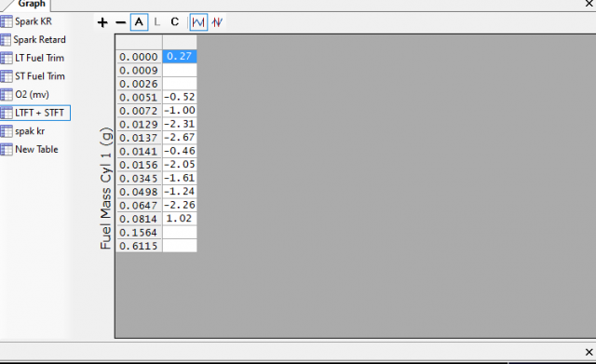Click table icon beside LT Fuel Trim

click(x=7, y=58)
